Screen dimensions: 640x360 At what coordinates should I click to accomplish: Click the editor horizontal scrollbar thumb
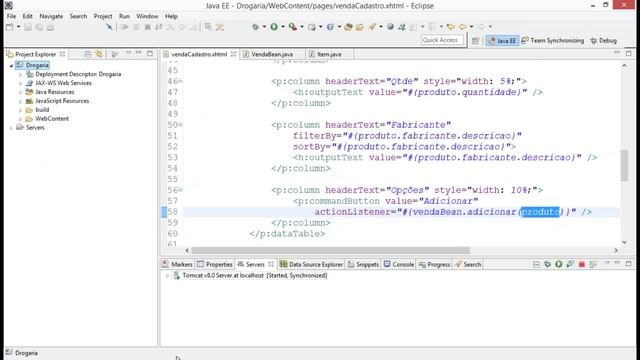330,250
